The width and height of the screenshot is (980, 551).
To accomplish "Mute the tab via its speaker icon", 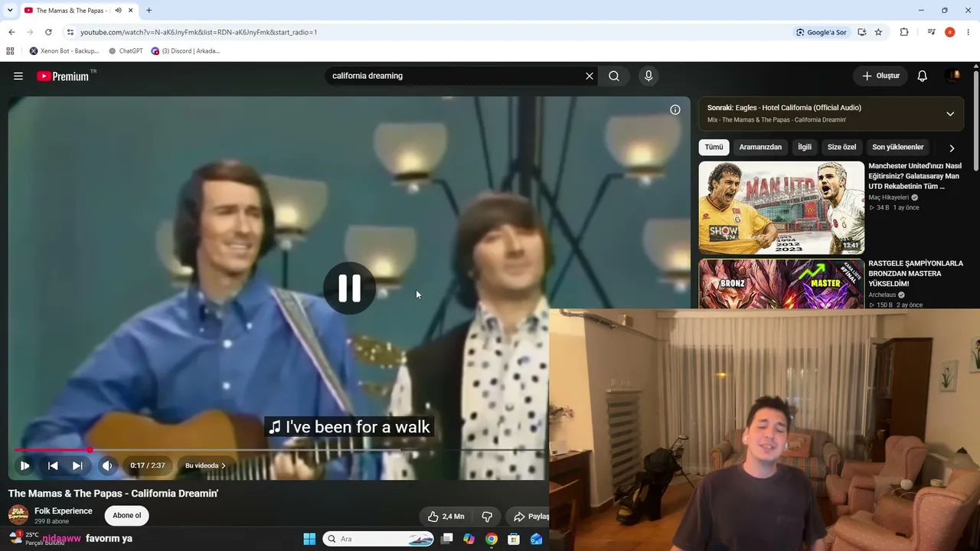I will (x=118, y=11).
